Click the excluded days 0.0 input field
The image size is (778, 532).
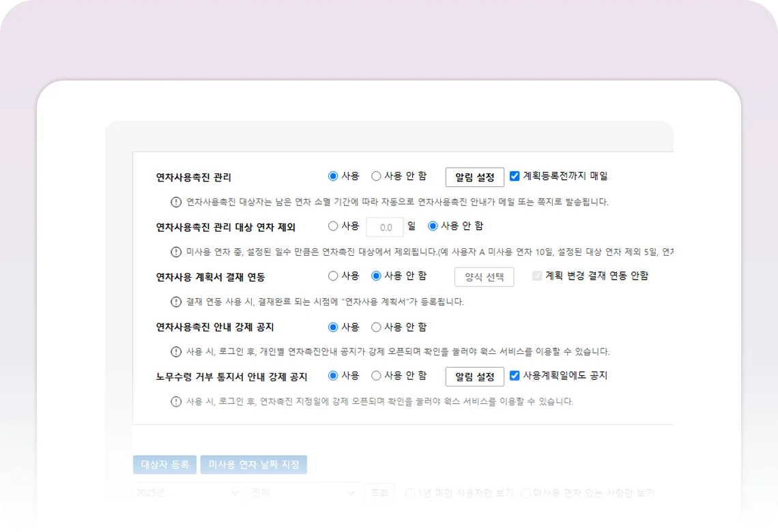click(385, 227)
